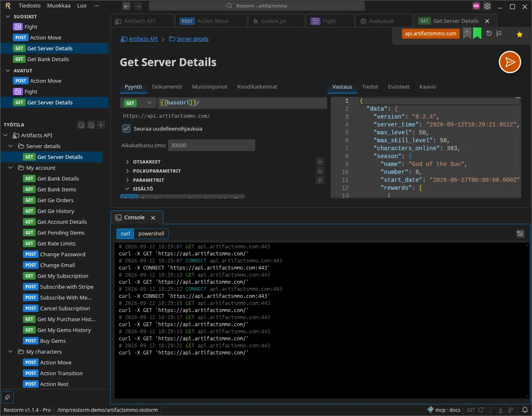Close the Get Server Details editor tab
This screenshot has width=532, height=416.
point(487,21)
